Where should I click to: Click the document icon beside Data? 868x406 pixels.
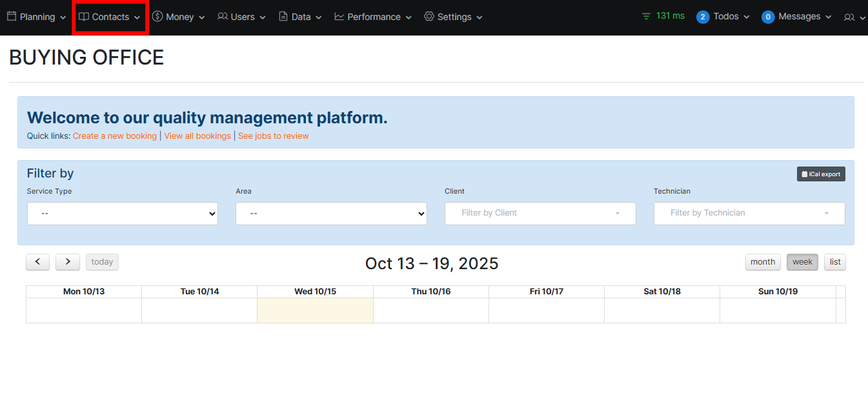pos(283,17)
